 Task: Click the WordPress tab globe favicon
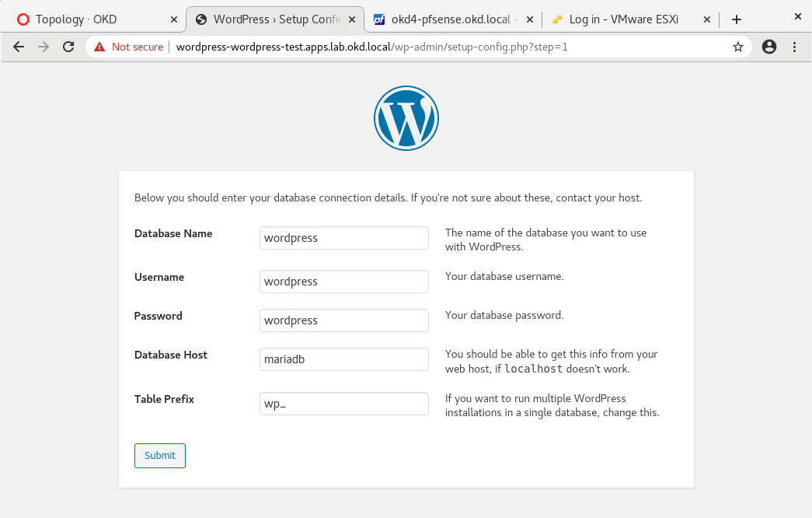point(201,19)
